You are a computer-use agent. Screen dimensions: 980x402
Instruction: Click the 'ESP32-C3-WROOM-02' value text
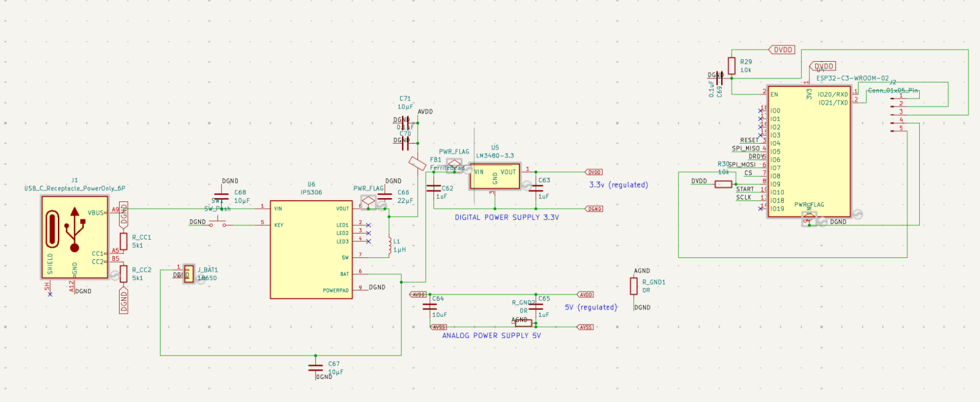point(853,78)
